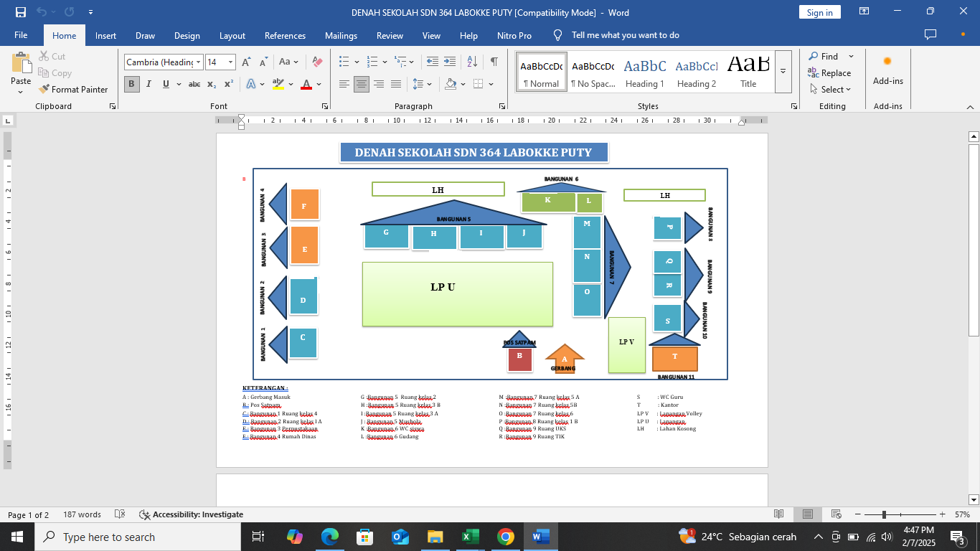Click the Windows taskbar search box
The width and height of the screenshot is (980, 551).
tap(138, 537)
